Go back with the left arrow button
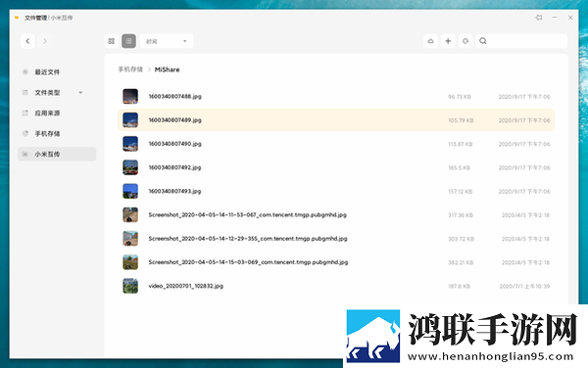 point(27,41)
